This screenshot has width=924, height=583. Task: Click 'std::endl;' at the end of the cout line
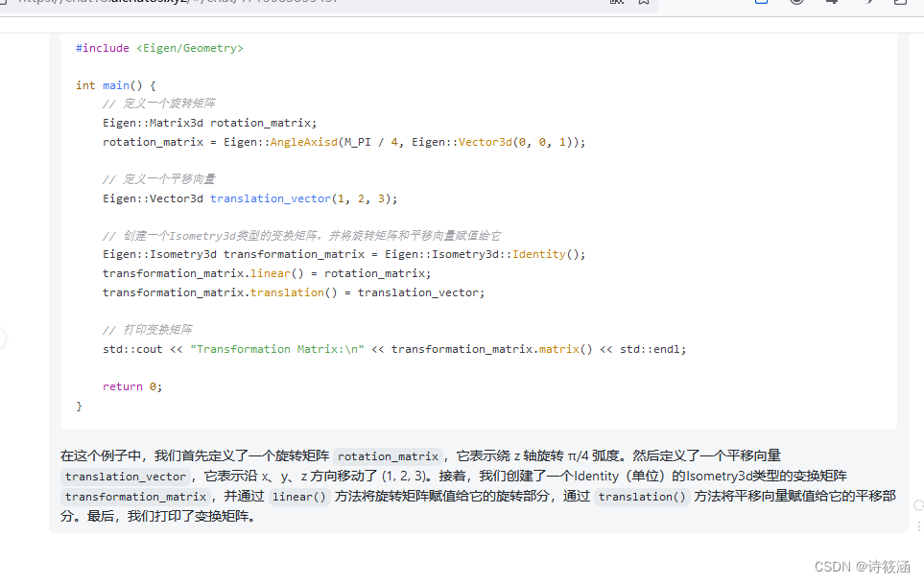tap(652, 349)
